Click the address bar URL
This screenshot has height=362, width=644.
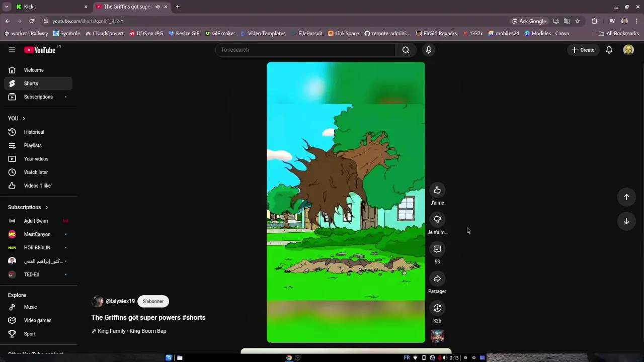[88, 21]
